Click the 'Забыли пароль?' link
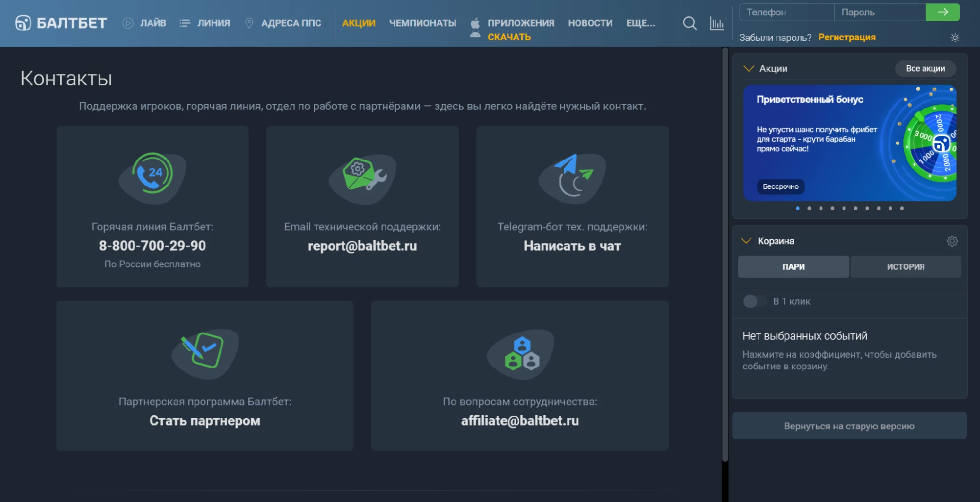980x502 pixels. pyautogui.click(x=775, y=37)
